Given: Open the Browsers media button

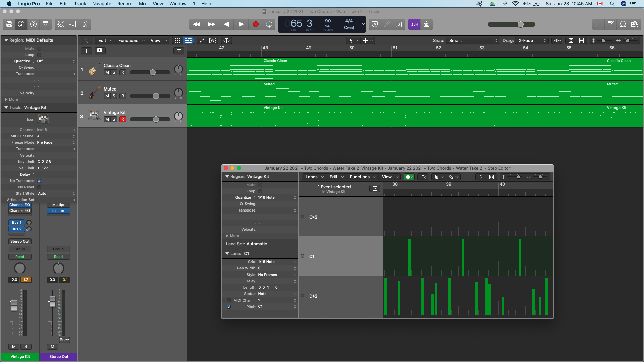Looking at the screenshot, I should 635,24.
